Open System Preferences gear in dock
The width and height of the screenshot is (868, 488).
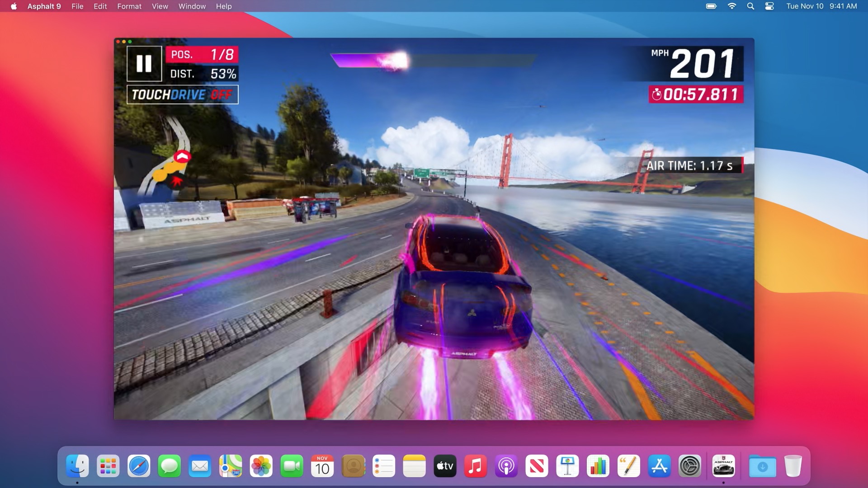pos(689,466)
